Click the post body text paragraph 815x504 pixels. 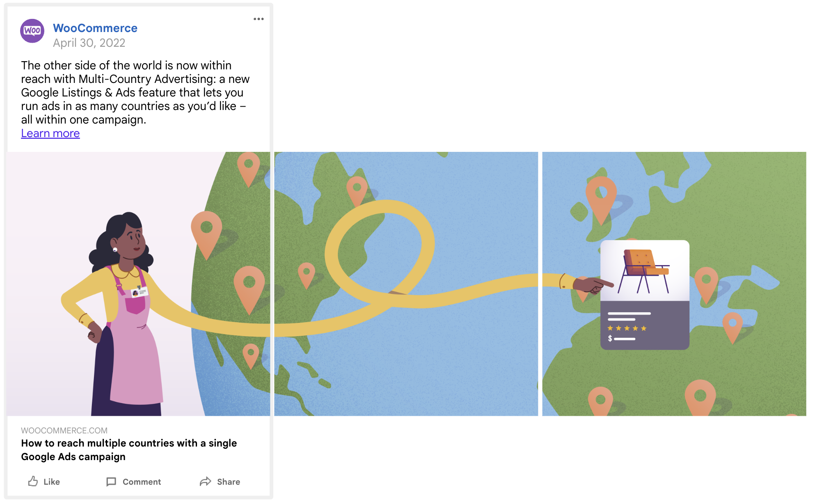tap(135, 92)
